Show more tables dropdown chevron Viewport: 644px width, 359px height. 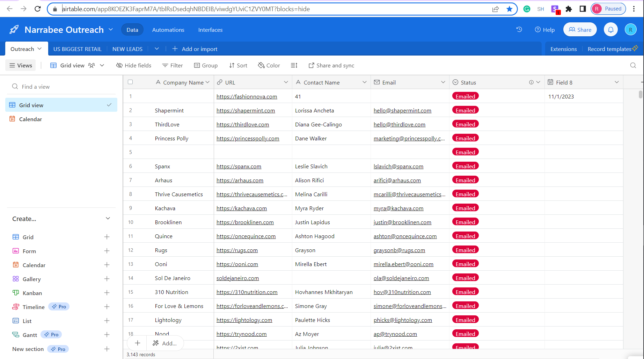157,49
